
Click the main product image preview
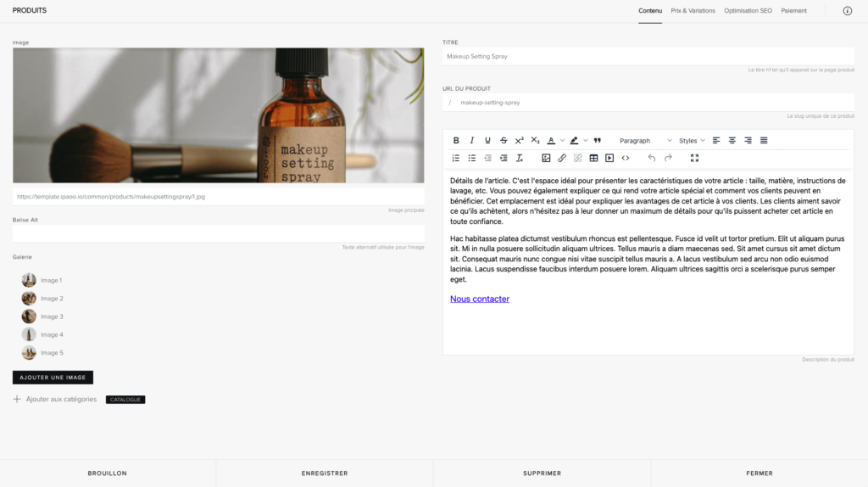pos(219,115)
